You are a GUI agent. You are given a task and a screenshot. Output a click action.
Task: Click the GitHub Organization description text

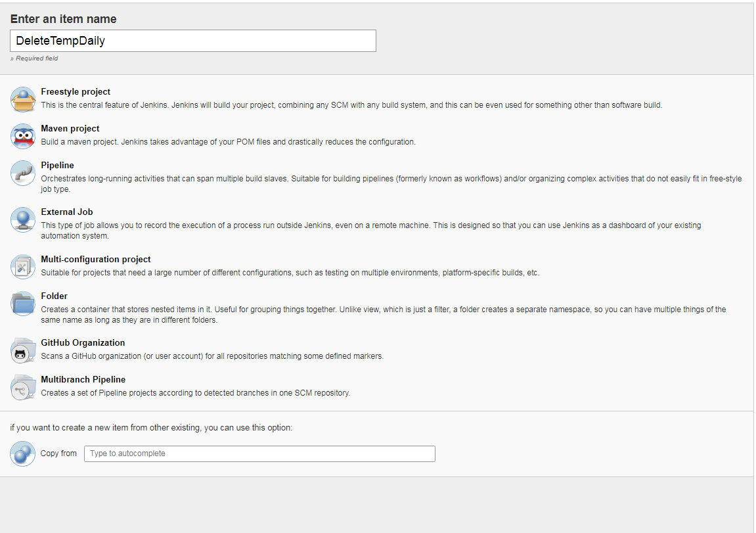212,356
